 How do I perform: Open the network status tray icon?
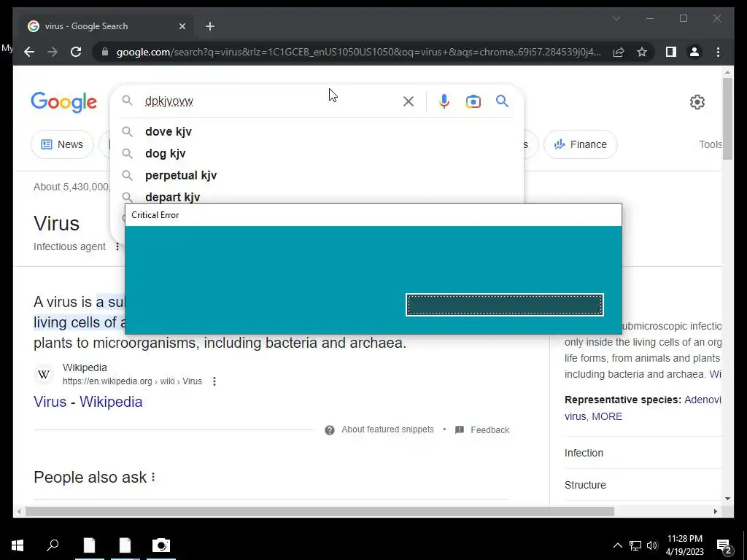635,545
